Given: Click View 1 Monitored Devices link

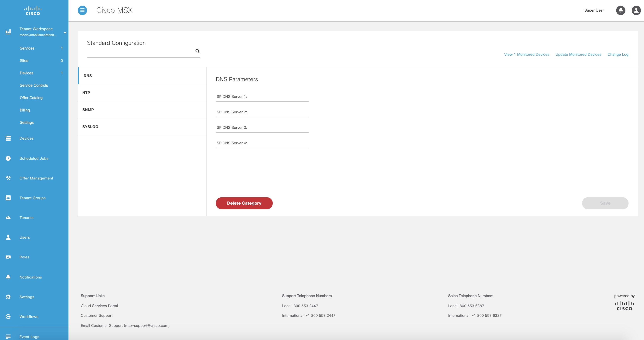Looking at the screenshot, I should point(526,55).
